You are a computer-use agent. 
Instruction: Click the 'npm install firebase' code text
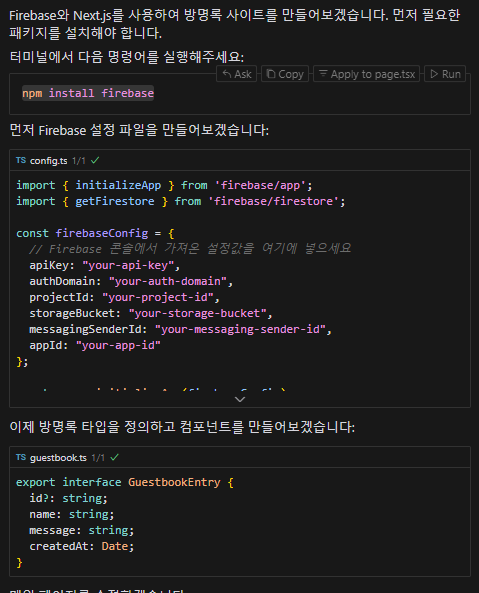88,93
